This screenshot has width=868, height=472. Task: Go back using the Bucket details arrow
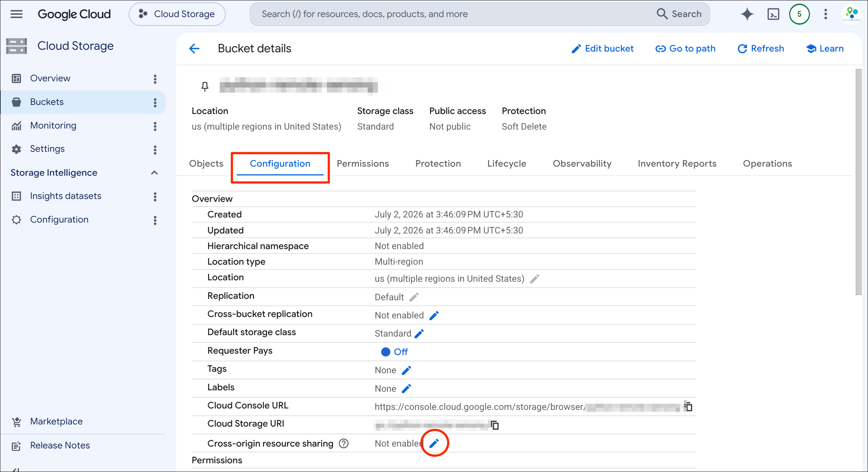click(x=195, y=48)
